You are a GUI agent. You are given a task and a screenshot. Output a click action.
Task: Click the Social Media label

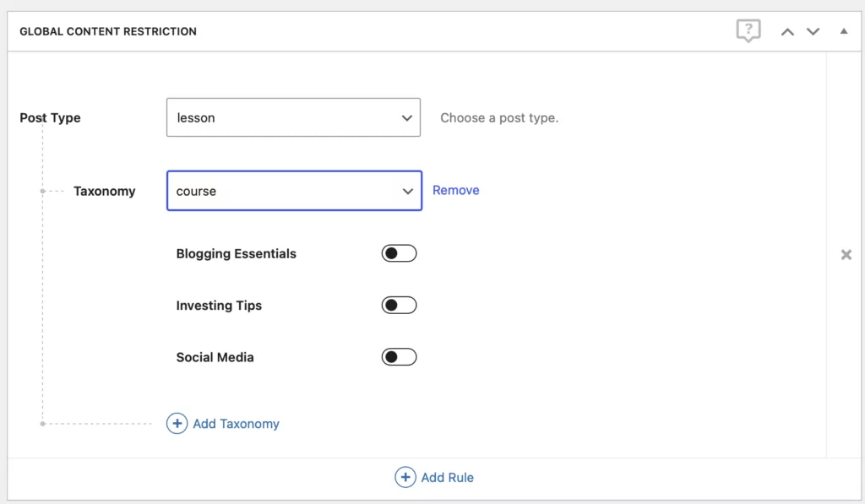point(215,357)
